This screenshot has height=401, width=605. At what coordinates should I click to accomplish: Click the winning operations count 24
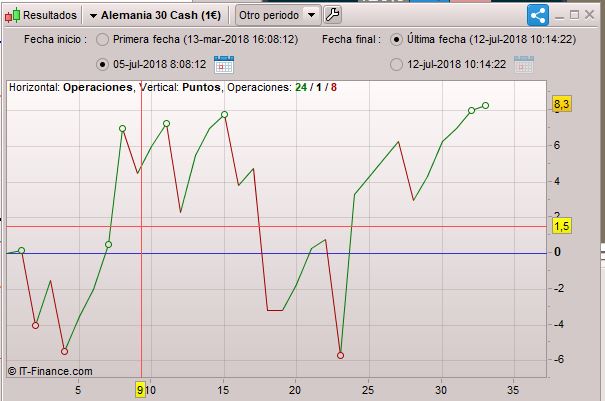pyautogui.click(x=301, y=87)
